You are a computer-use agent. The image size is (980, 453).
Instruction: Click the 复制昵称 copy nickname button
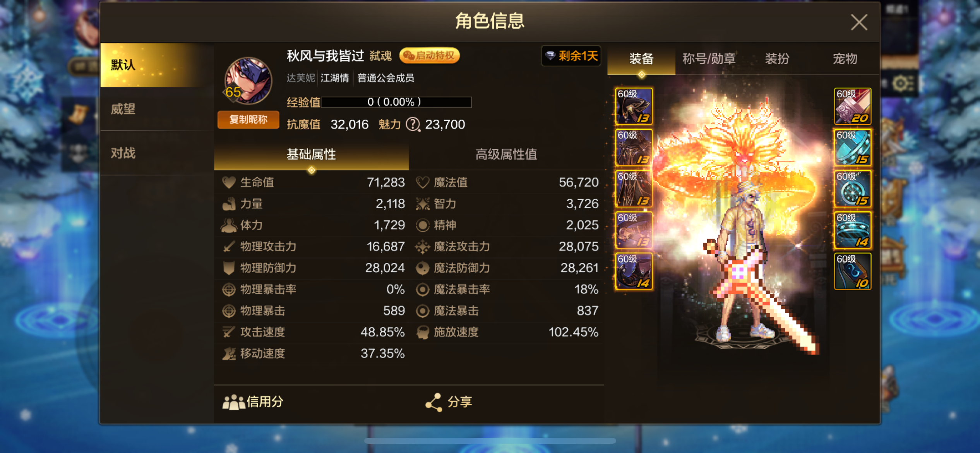pyautogui.click(x=248, y=120)
